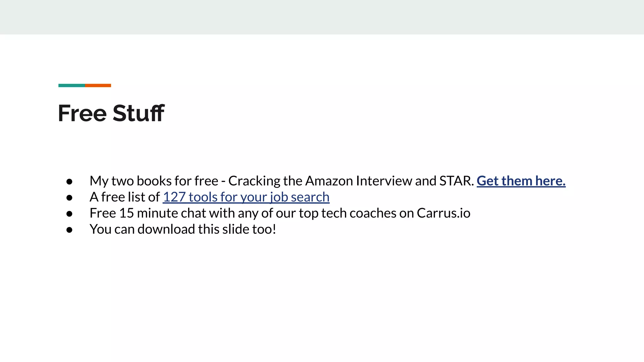Click "You can download this slide too!" line
The width and height of the screenshot is (644, 362).
(183, 229)
